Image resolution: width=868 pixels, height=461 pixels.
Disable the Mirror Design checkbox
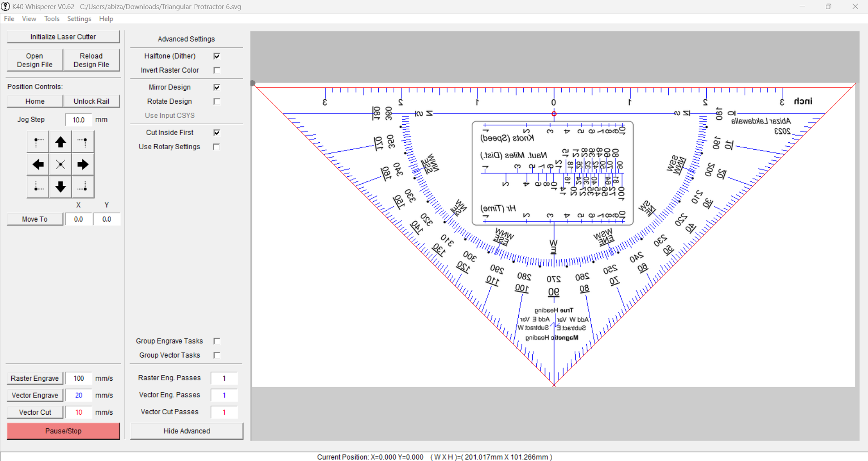(x=217, y=87)
